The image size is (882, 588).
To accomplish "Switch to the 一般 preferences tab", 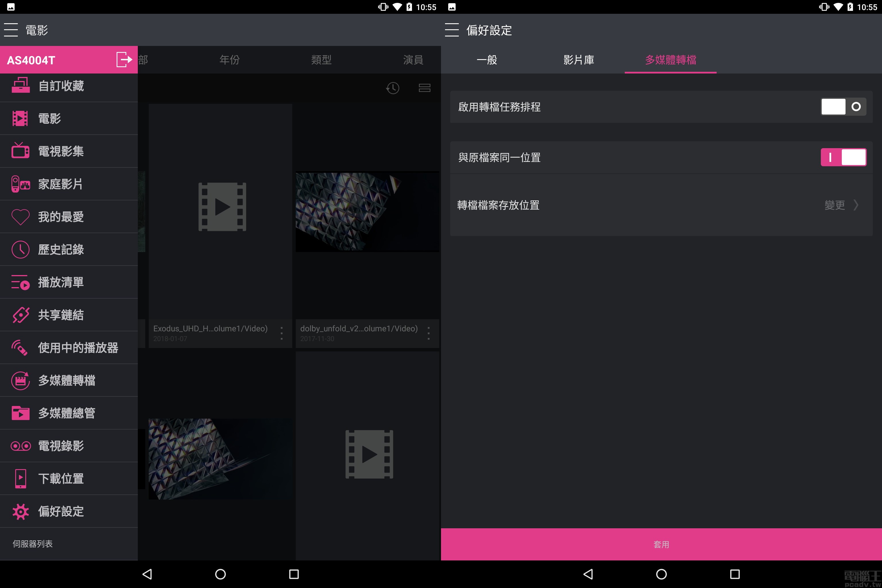I will click(486, 60).
